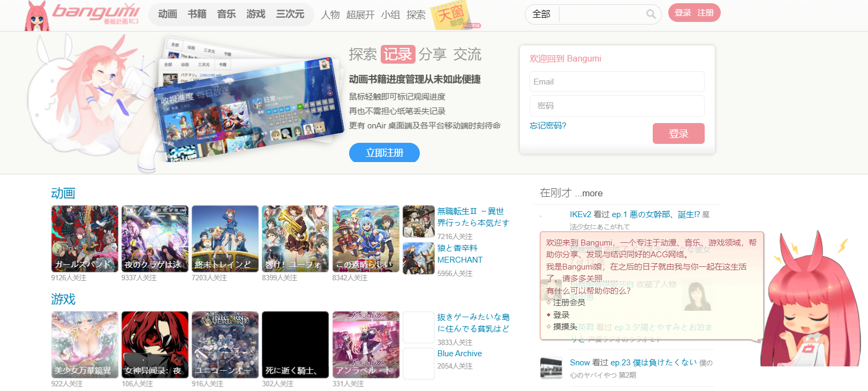868x391 pixels.
Task: Open the 游戏 navigation menu
Action: 256,14
